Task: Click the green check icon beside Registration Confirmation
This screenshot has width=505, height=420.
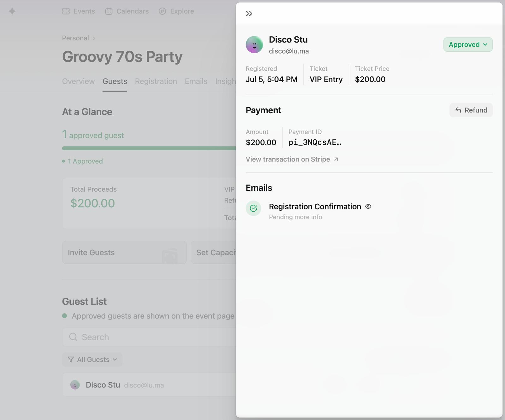Action: 253,208
